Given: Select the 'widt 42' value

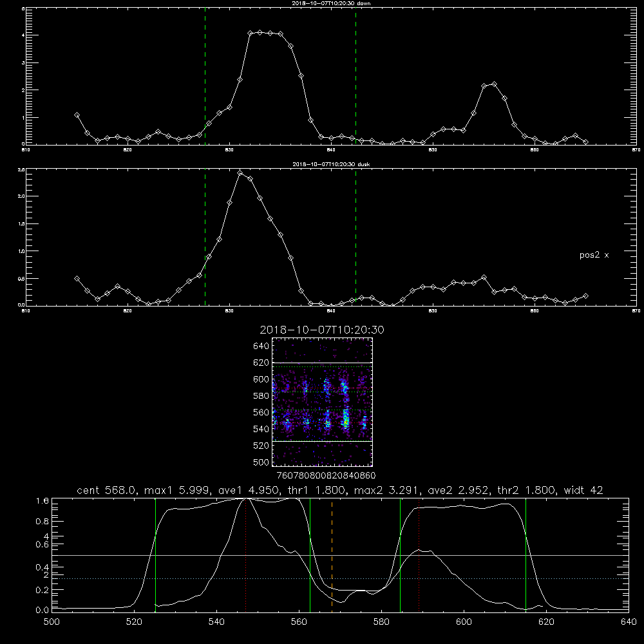Looking at the screenshot, I should [x=583, y=490].
